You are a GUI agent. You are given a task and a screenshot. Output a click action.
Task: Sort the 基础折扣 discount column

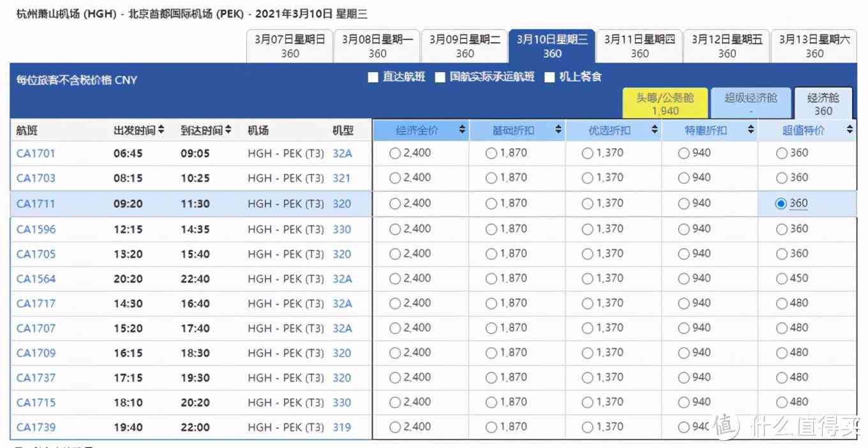[x=558, y=129]
